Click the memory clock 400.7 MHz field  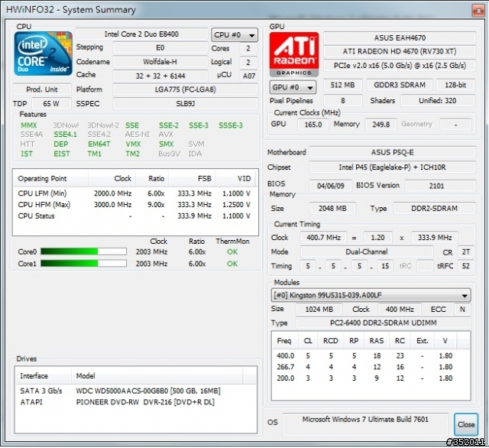click(x=323, y=238)
